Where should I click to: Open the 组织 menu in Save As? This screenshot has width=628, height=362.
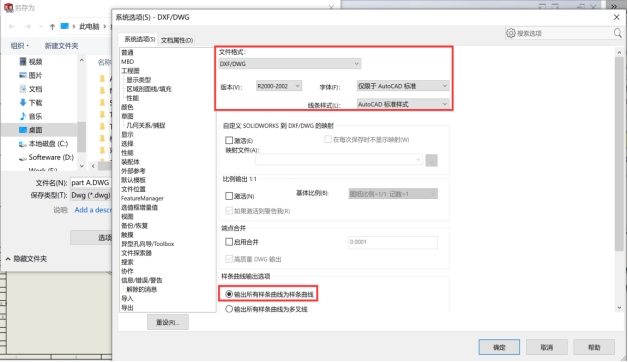pos(20,46)
